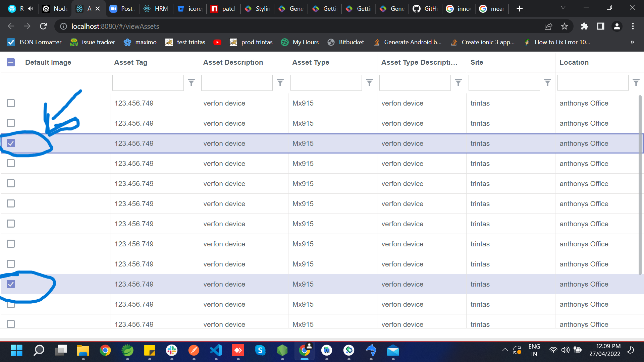Expand the bookmarks overflow chevron

coord(632,42)
